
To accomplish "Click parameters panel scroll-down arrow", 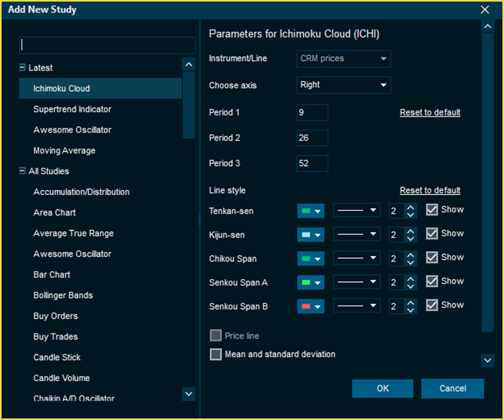I will coord(487,360).
